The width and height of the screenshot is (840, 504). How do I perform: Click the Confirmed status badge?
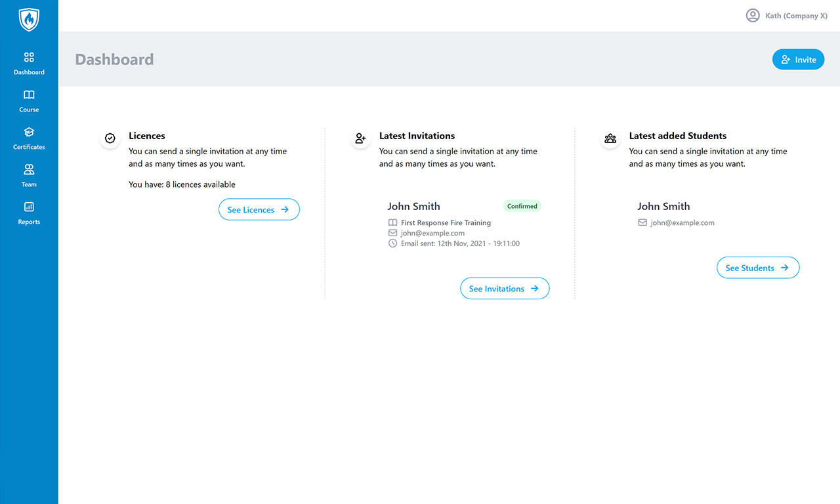522,205
